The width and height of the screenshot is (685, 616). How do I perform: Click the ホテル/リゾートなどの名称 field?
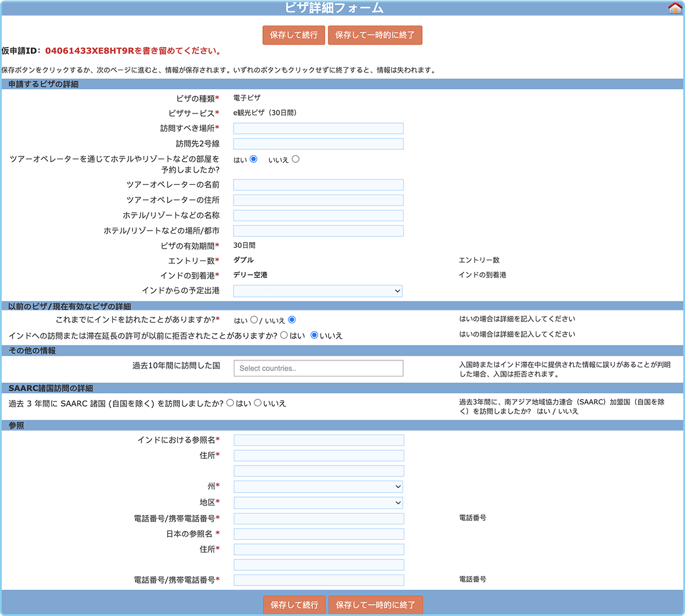(x=318, y=215)
